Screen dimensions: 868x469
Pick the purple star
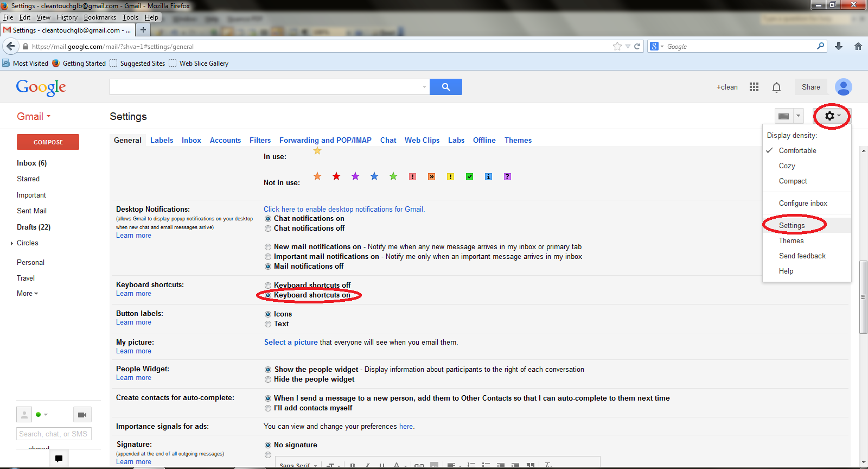click(x=355, y=176)
